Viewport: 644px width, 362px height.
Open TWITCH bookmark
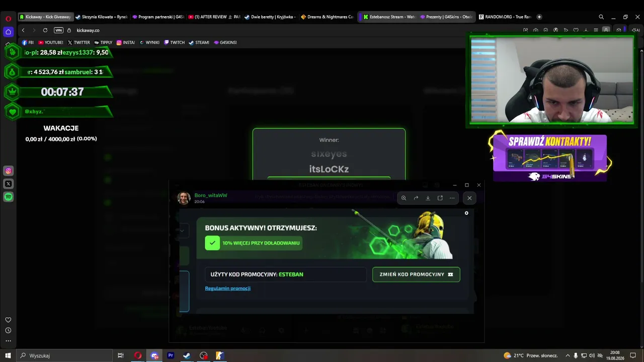click(175, 43)
